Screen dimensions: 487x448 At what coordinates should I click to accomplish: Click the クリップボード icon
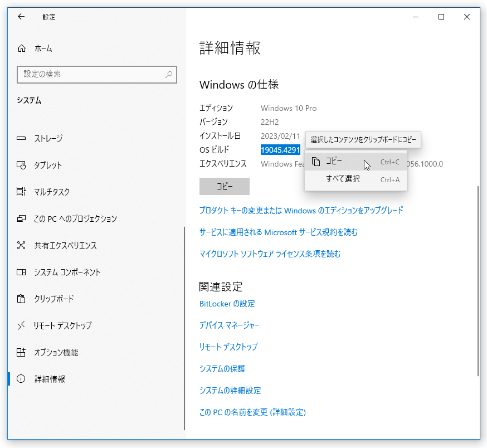21,299
